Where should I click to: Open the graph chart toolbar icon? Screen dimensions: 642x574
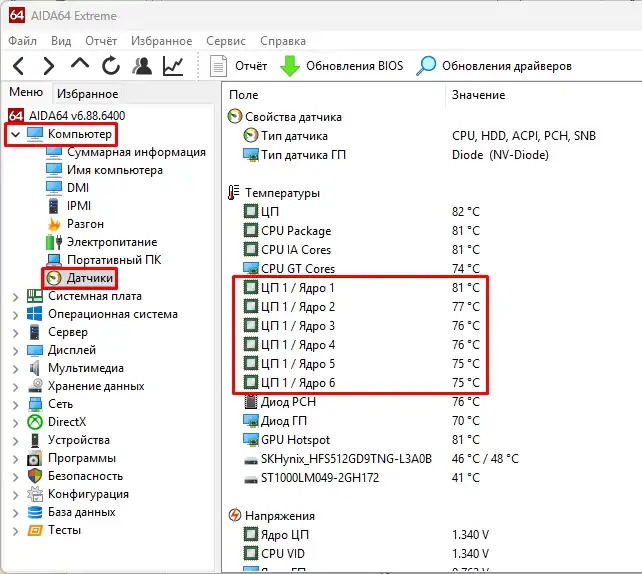click(x=173, y=66)
